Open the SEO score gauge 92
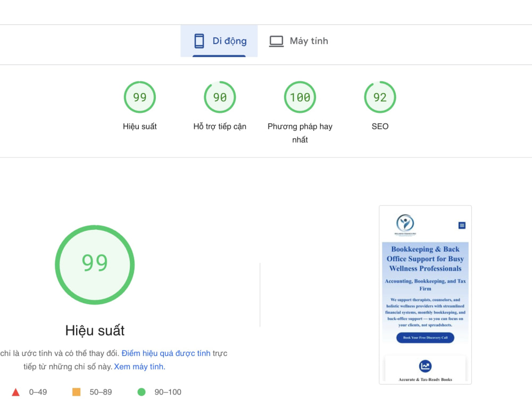The image size is (532, 399). pos(380,97)
